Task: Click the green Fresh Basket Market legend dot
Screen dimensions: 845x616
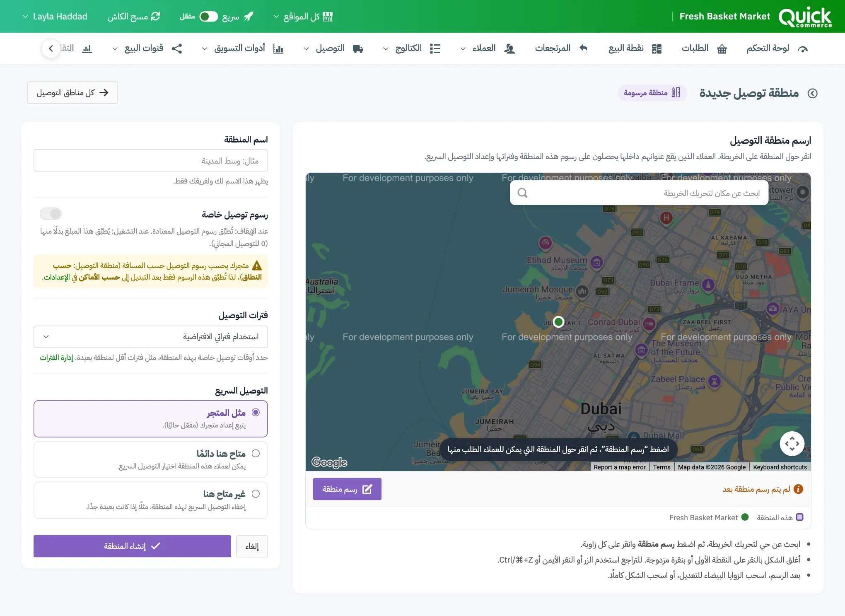Action: [745, 517]
